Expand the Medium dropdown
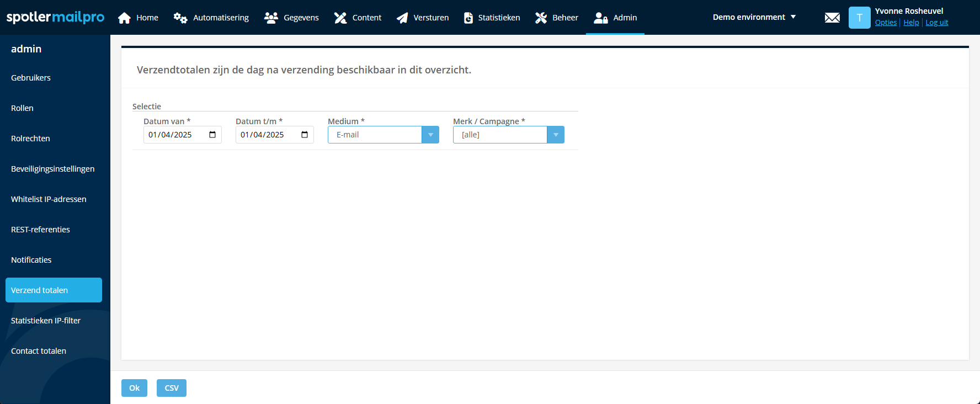The height and width of the screenshot is (404, 980). click(430, 135)
